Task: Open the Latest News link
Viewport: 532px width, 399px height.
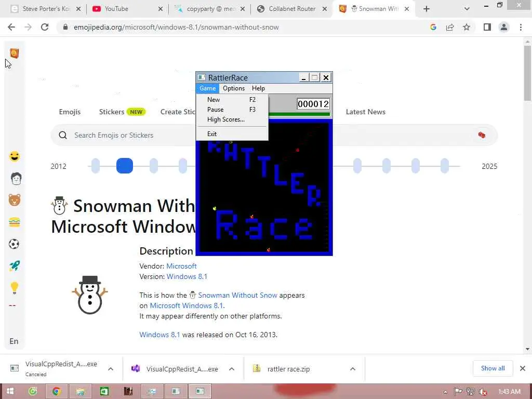Action: click(x=365, y=112)
